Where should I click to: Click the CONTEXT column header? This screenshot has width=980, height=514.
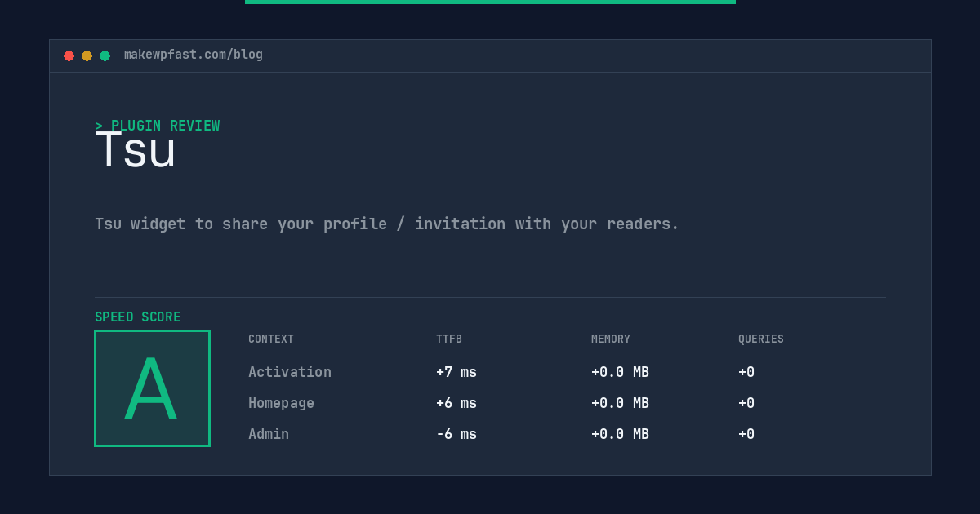271,339
